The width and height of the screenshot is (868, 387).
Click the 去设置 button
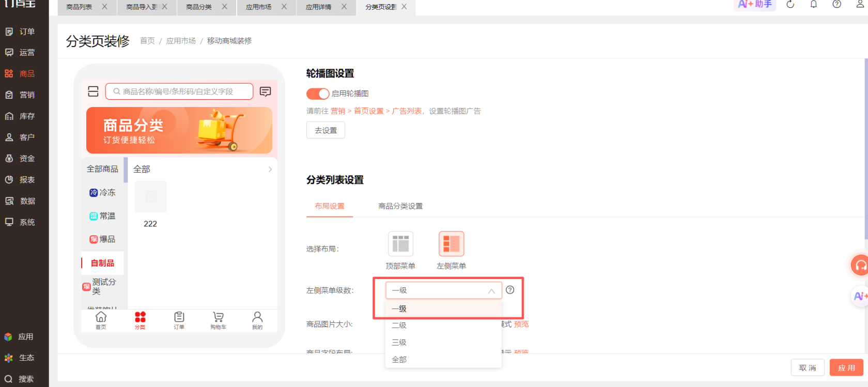326,130
